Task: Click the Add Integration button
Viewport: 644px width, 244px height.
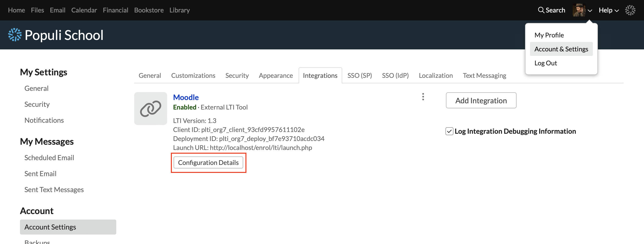Action: point(481,101)
